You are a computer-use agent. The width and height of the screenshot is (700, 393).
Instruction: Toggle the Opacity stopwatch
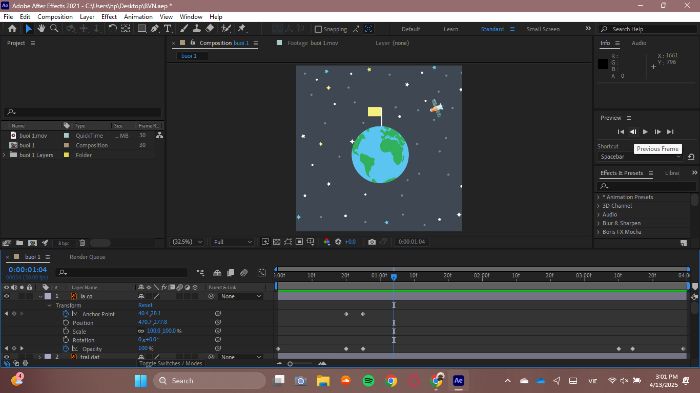66,348
